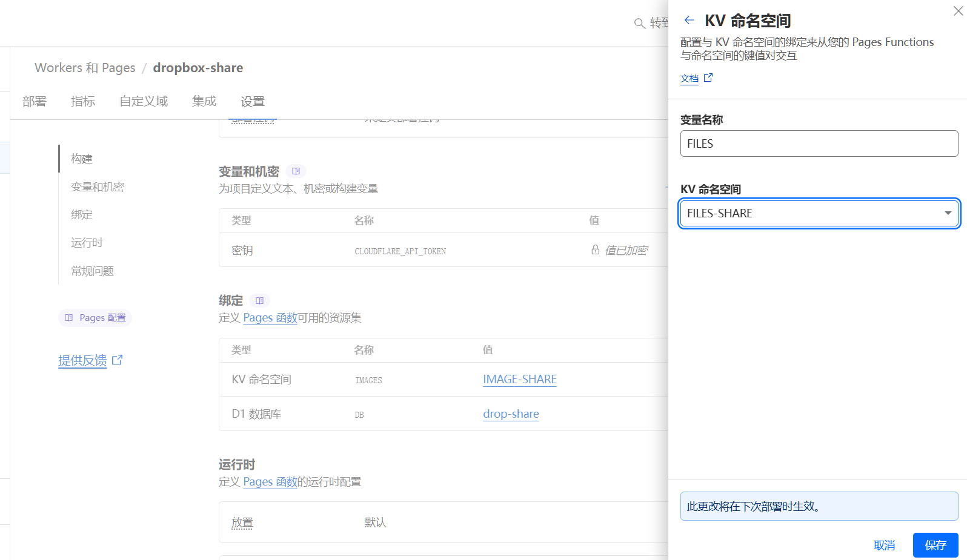Switch to the 部署 tab

coord(35,102)
